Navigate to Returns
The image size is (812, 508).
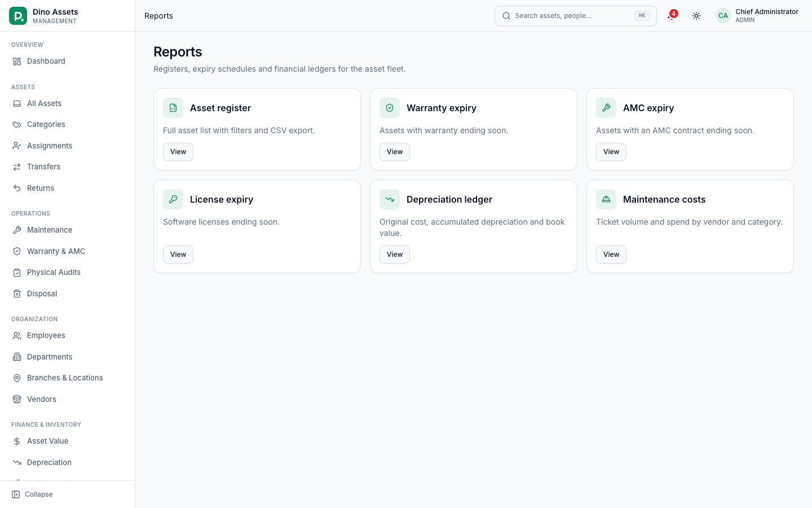click(68, 188)
